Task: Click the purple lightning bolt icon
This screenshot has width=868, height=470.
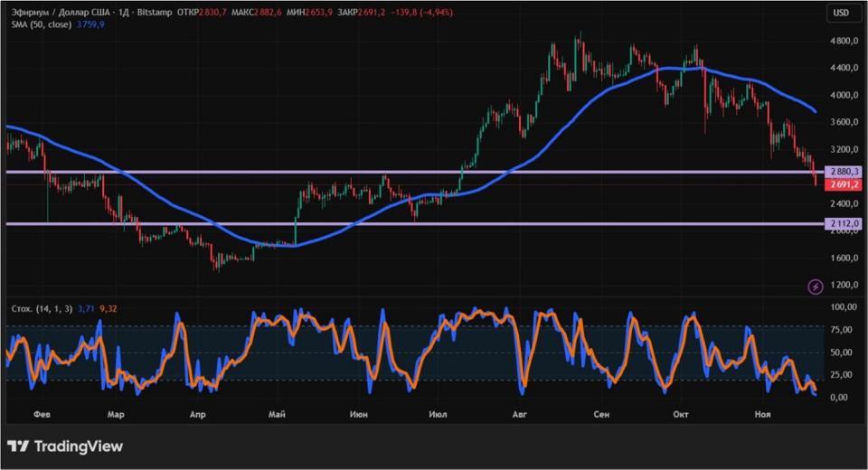Action: click(816, 287)
